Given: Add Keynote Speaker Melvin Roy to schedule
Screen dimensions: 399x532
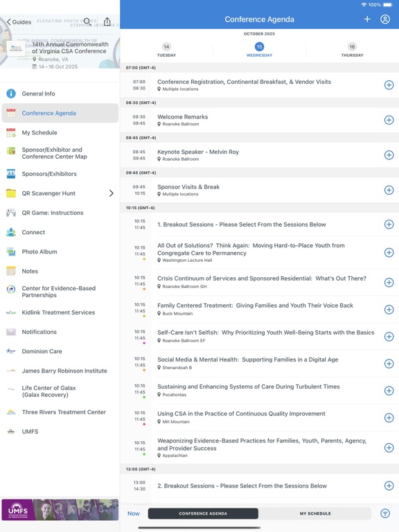Looking at the screenshot, I should coord(389,155).
